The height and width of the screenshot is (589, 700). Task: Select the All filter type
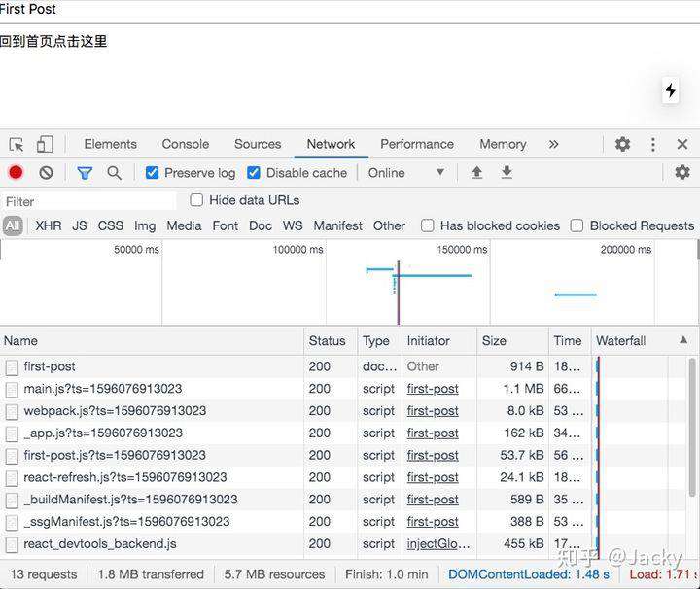pyautogui.click(x=13, y=225)
